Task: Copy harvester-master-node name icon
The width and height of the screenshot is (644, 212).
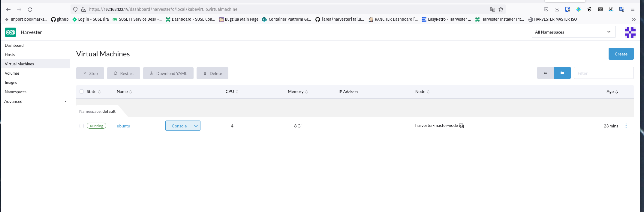Action: 462,126
